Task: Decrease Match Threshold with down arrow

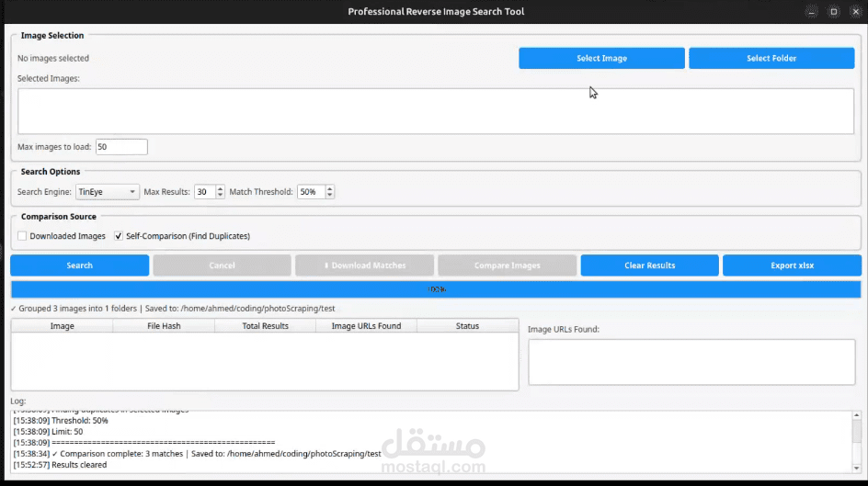Action: point(329,195)
